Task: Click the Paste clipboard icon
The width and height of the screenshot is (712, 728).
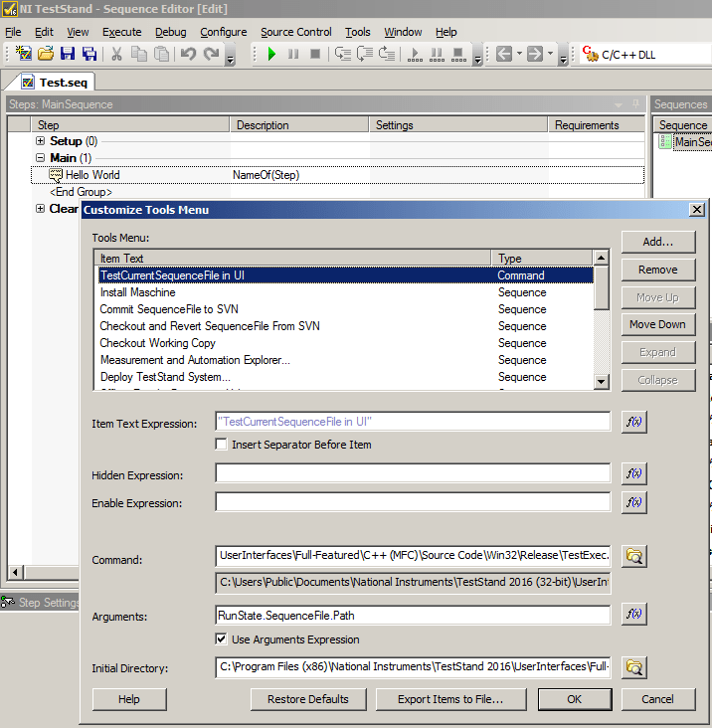Action: point(161,54)
